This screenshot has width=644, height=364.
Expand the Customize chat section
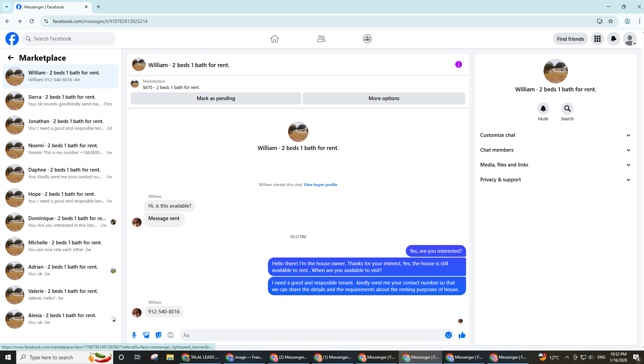pyautogui.click(x=555, y=135)
